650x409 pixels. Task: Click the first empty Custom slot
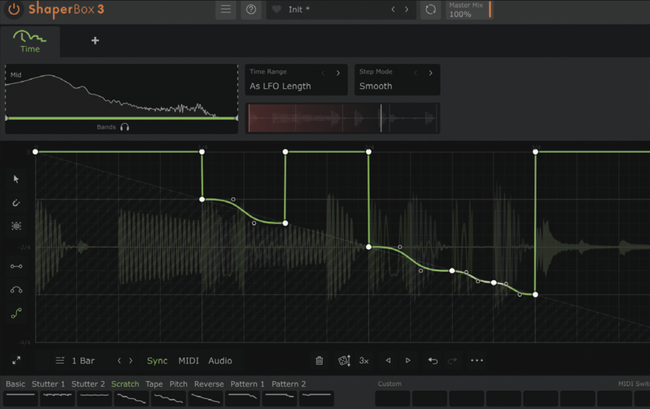392,398
